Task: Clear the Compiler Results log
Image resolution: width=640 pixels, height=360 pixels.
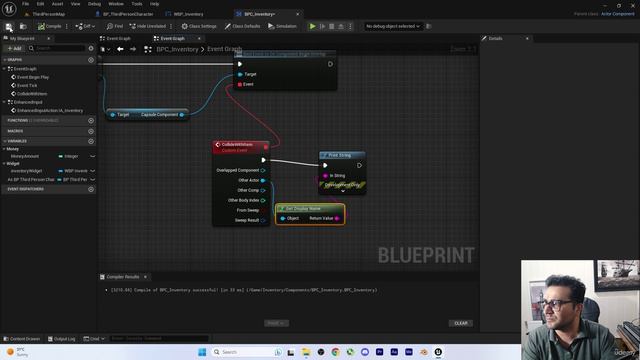Action: (461, 323)
